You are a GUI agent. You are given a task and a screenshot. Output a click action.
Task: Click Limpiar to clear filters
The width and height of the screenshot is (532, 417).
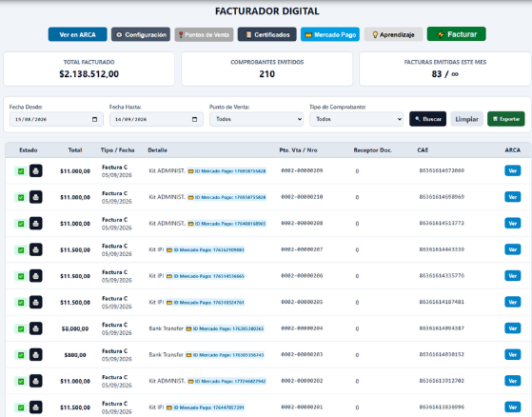coord(467,119)
